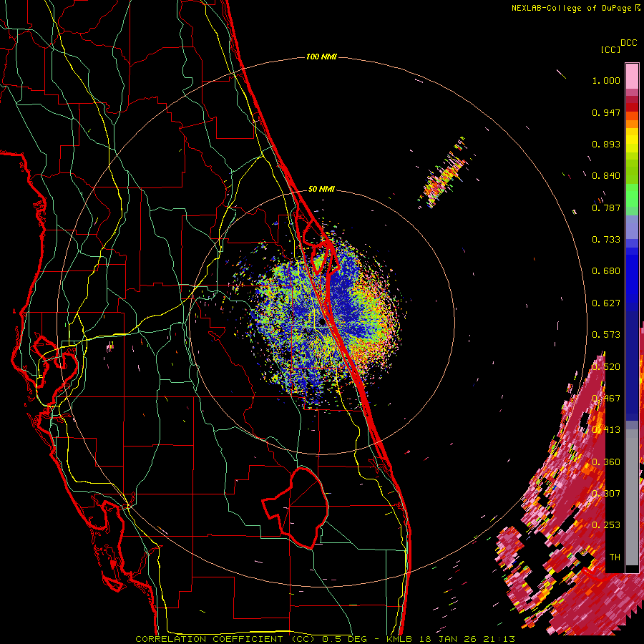Click the 0.307 scale value
The width and height of the screenshot is (644, 644).
606,494
